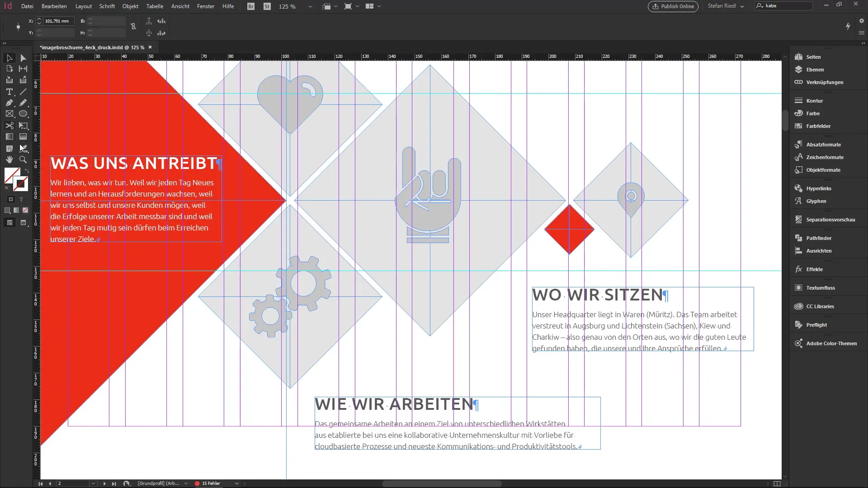Select the Type (Text) tool

point(9,92)
